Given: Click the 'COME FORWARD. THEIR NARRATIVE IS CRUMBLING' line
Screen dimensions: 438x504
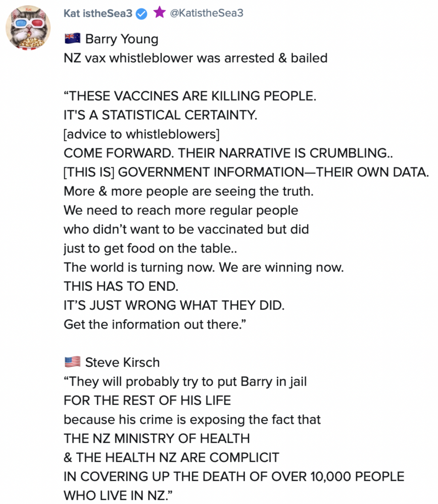Looking at the screenshot, I should (x=228, y=153).
